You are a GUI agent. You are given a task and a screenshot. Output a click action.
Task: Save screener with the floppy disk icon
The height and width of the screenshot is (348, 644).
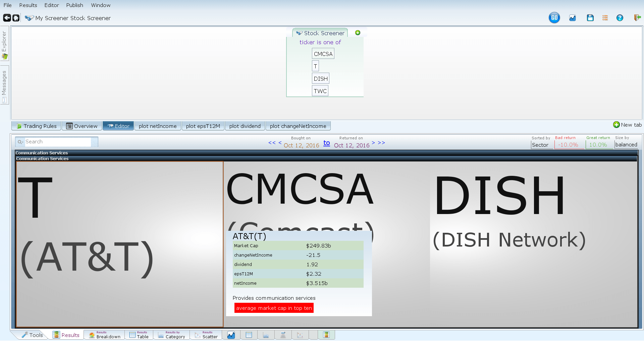coord(590,18)
